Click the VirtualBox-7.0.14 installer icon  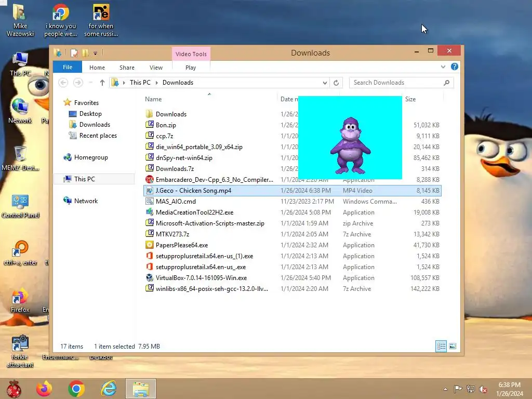tap(149, 277)
